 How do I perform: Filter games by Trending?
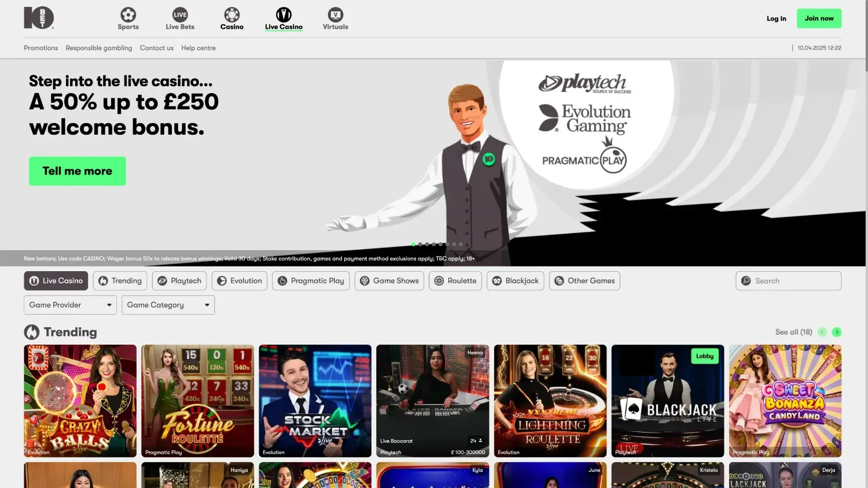tap(120, 281)
